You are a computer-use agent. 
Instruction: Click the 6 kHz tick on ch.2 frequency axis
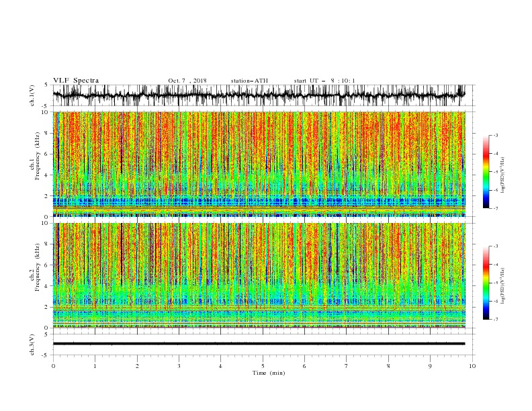48,265
